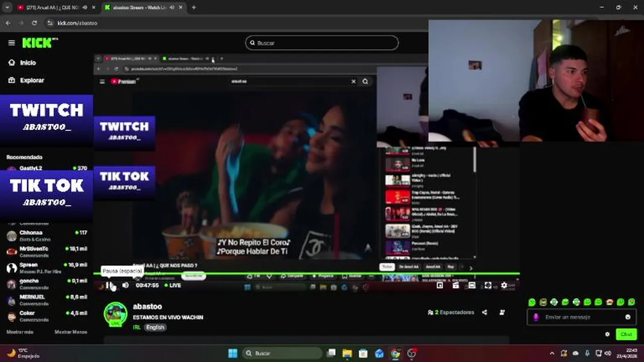644x362 pixels.
Task: Open Windows Start menu
Action: tap(233, 353)
